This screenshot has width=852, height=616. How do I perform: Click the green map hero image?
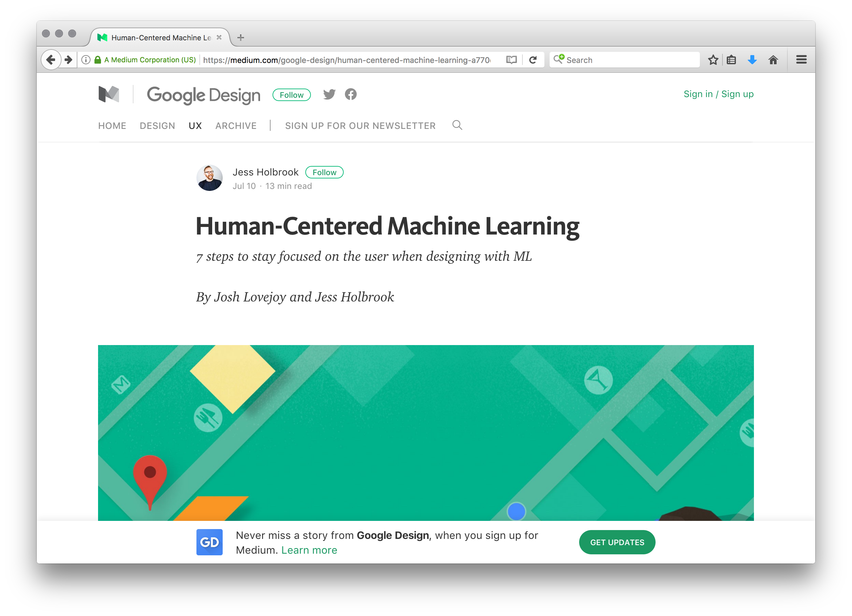(x=426, y=433)
